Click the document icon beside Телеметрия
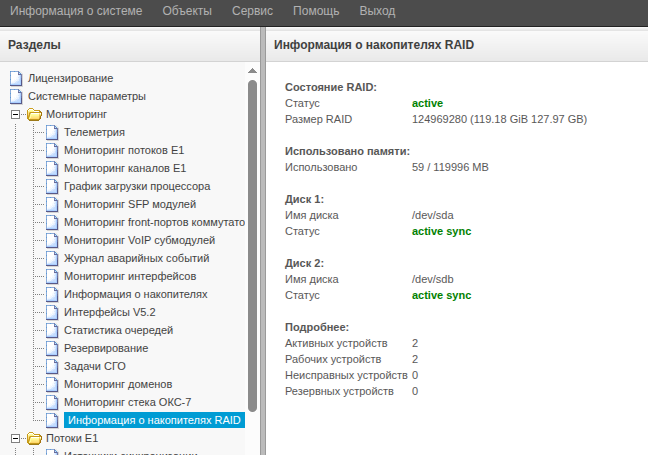The image size is (648, 455). (x=52, y=132)
